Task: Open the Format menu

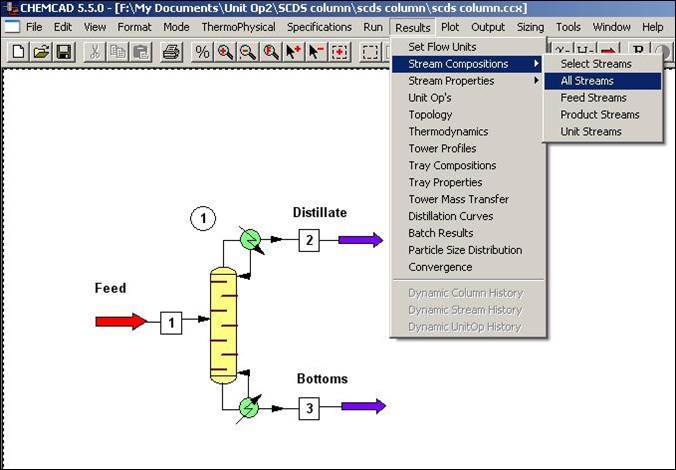Action: 135,27
